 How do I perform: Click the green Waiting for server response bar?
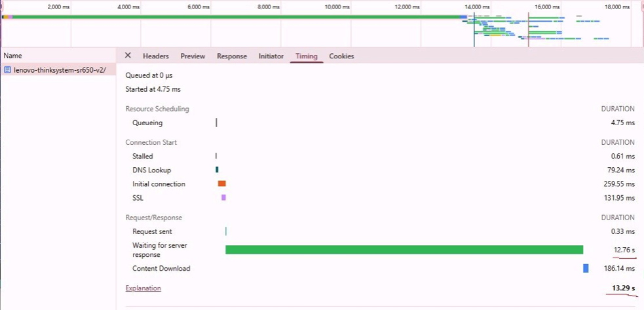click(x=404, y=250)
